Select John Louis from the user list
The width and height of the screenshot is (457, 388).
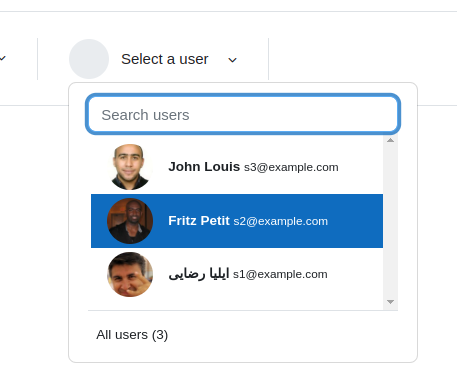(x=237, y=167)
